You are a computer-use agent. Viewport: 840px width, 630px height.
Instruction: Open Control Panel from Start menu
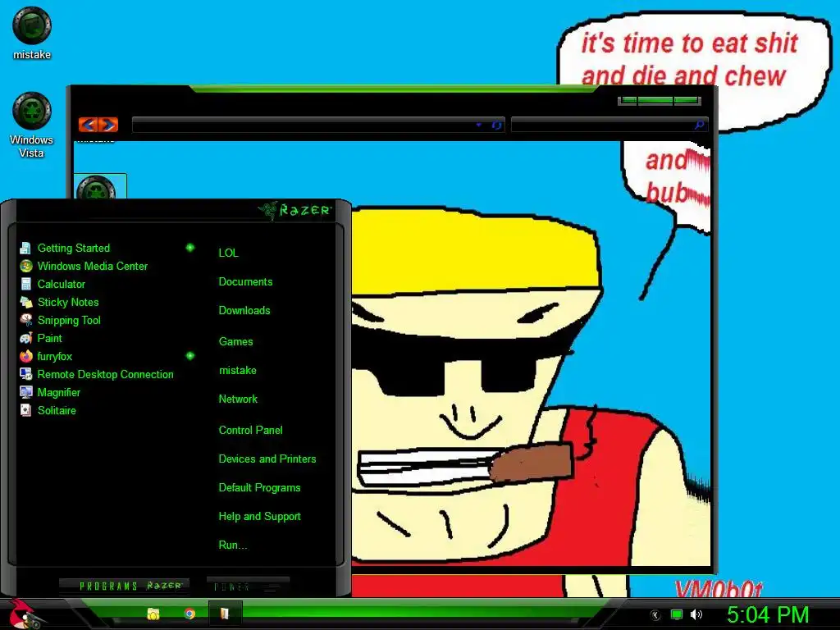click(250, 430)
